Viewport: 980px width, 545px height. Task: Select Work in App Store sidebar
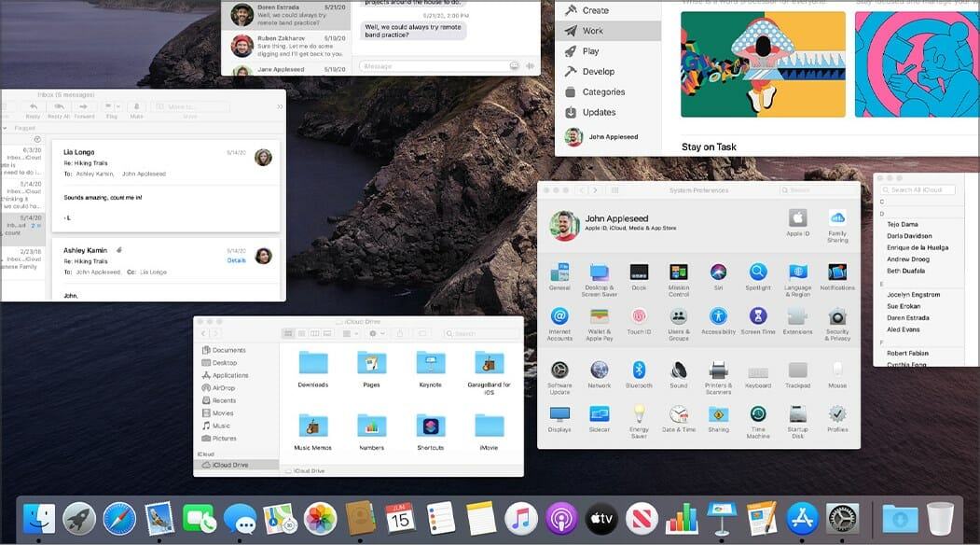click(x=608, y=31)
